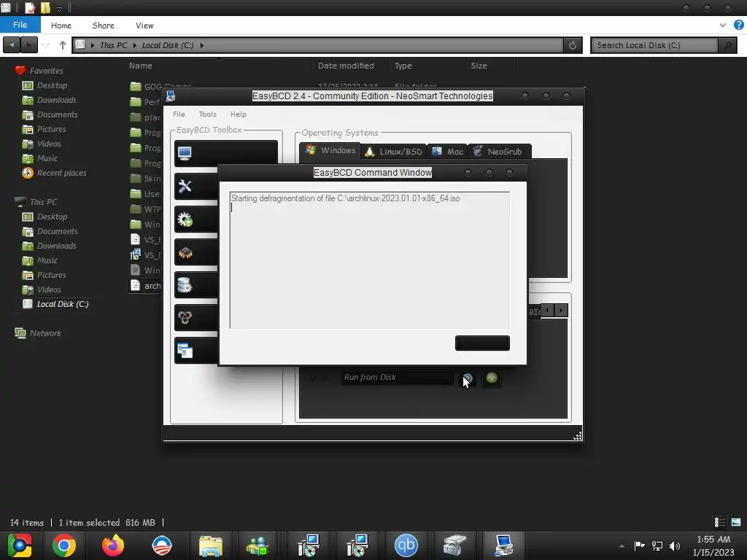Open Explorer help question mark
Image resolution: width=747 pixels, height=560 pixels.
738,26
